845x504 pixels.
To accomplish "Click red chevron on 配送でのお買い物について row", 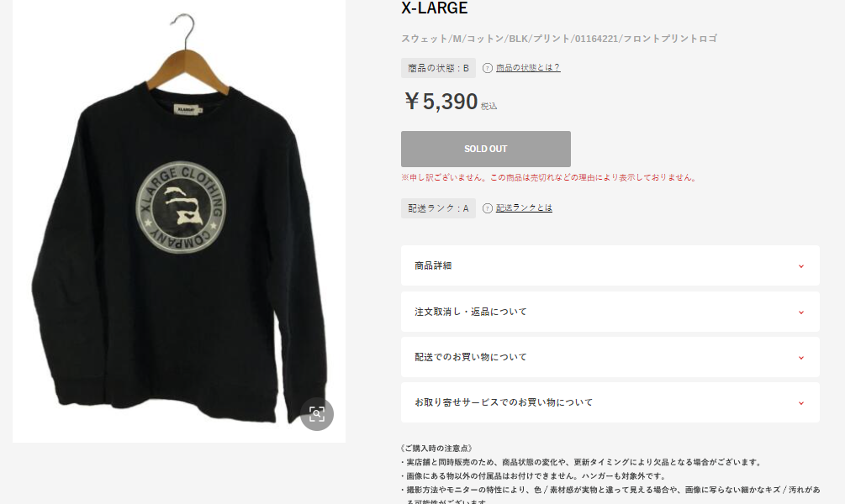I will coord(800,358).
